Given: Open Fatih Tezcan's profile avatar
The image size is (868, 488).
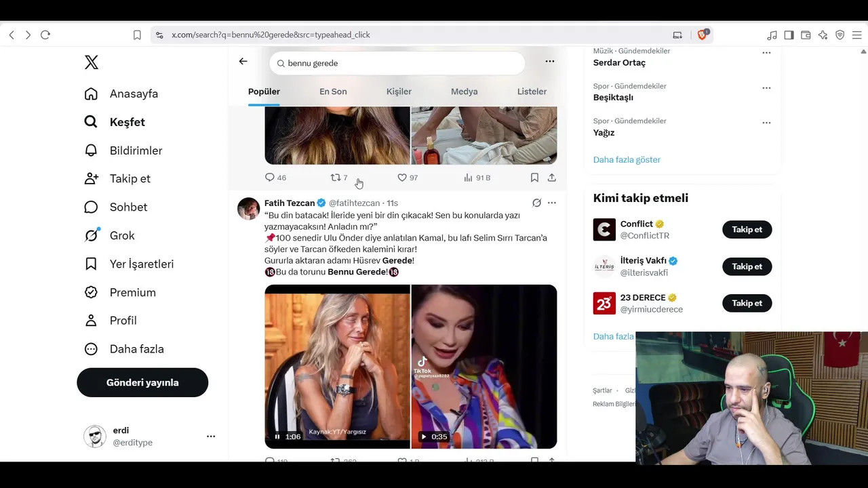Looking at the screenshot, I should coord(249,209).
